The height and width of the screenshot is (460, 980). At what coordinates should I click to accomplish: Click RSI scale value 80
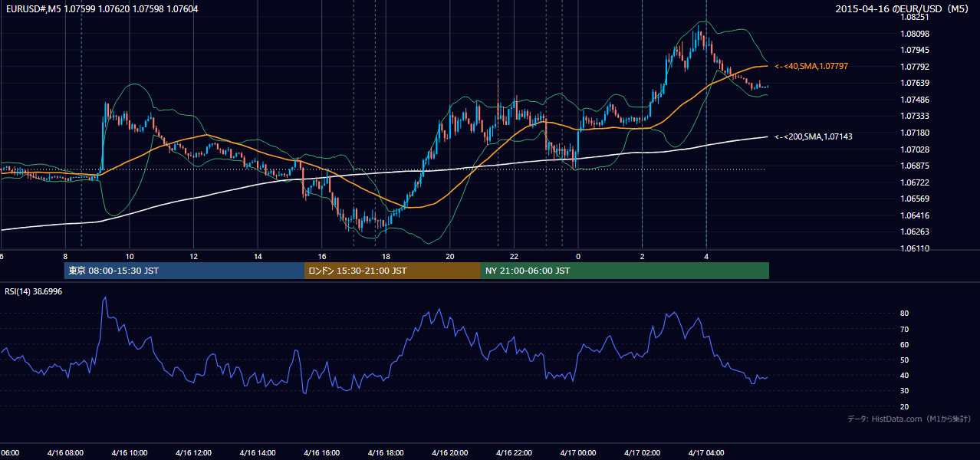coord(905,314)
